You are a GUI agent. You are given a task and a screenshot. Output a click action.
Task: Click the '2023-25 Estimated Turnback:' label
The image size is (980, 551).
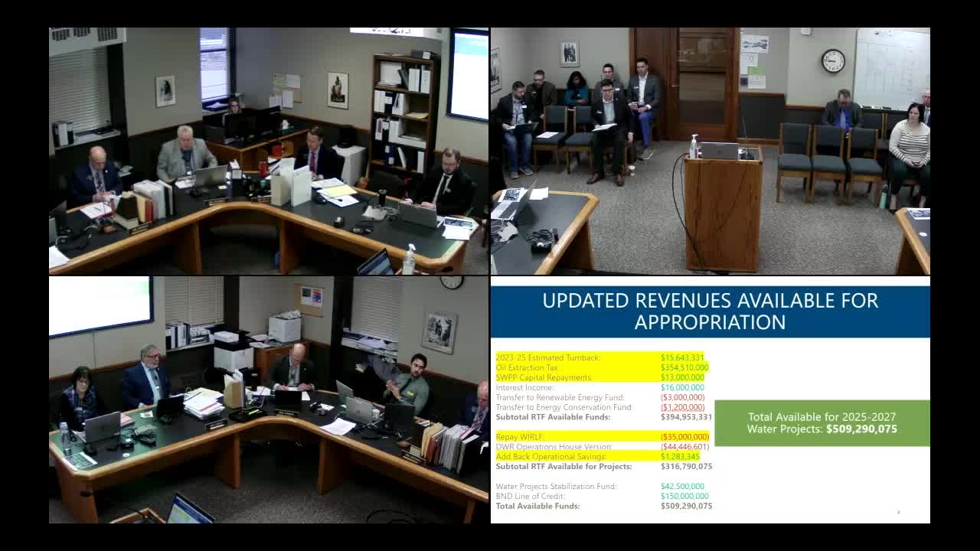[548, 357]
